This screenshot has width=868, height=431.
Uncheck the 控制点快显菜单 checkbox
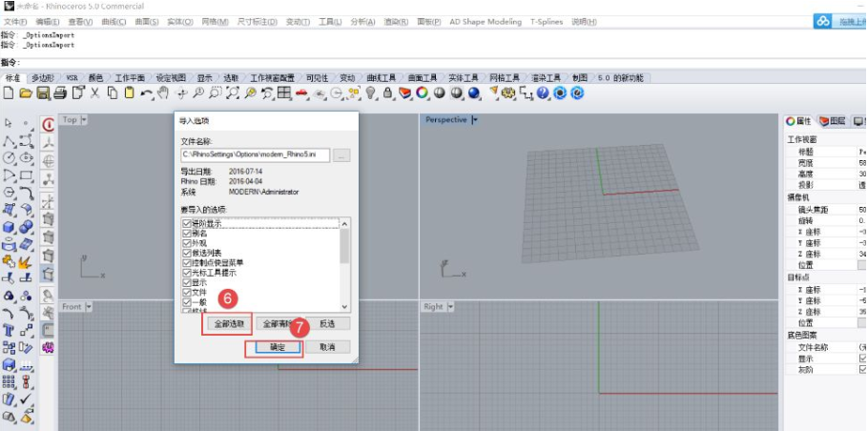187,262
